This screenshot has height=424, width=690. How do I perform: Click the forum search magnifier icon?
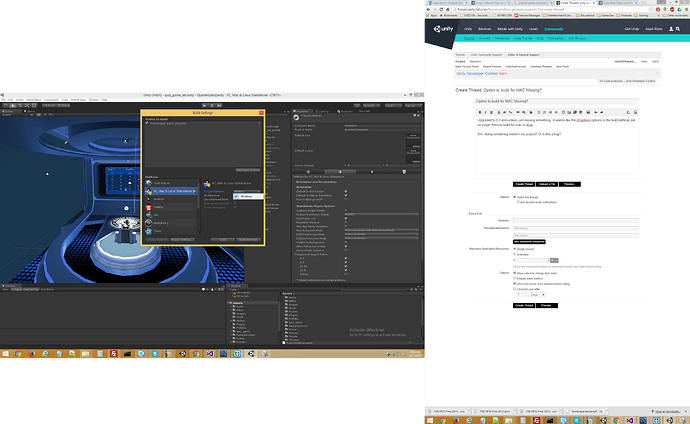point(678,29)
